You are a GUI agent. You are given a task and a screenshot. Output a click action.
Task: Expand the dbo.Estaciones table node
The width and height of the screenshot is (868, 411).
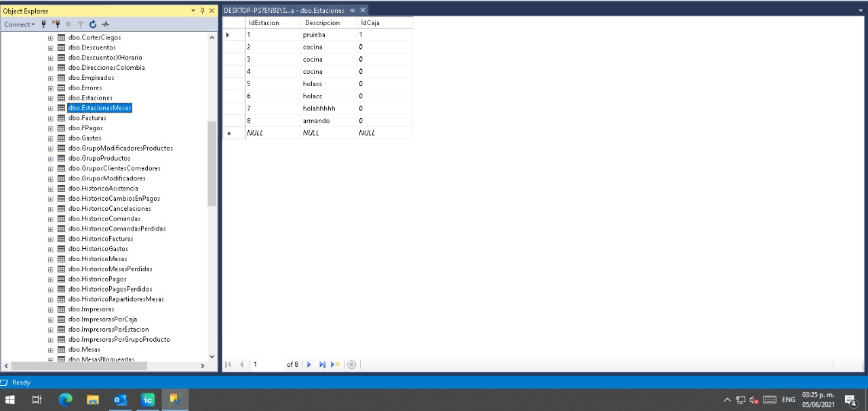pyautogui.click(x=51, y=98)
